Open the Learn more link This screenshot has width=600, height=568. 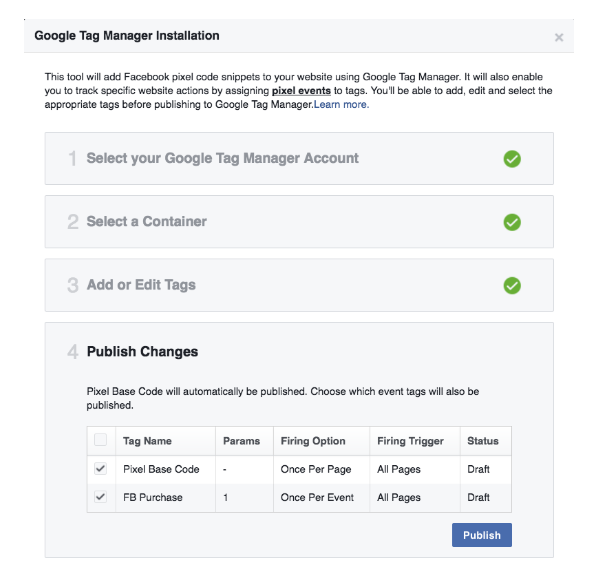(341, 104)
